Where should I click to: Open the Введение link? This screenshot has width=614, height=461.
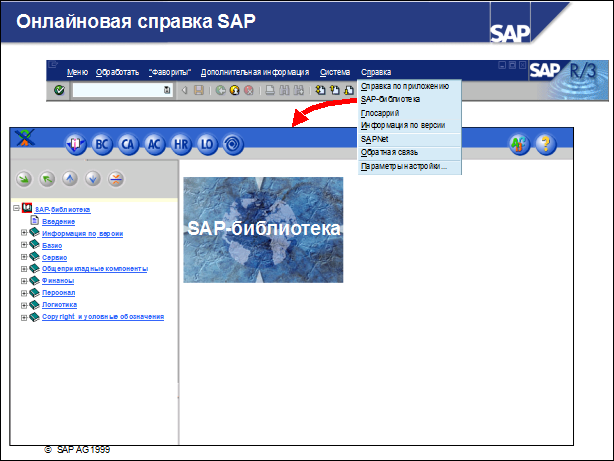pos(57,221)
